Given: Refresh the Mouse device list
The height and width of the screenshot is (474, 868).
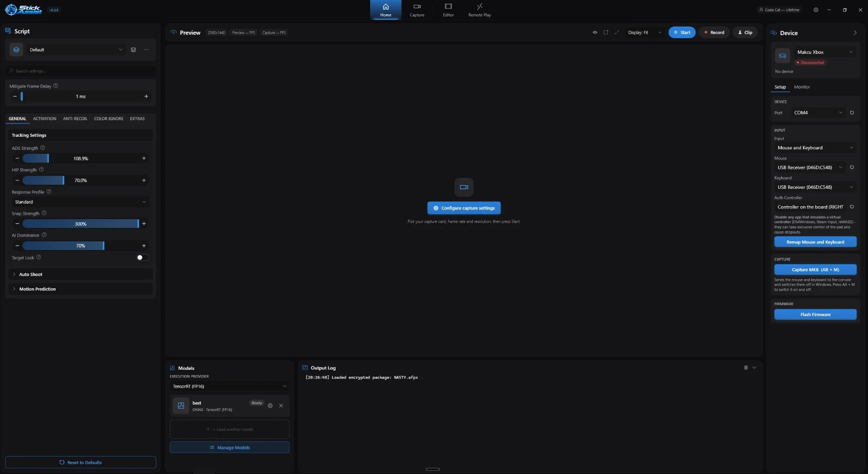Looking at the screenshot, I should pyautogui.click(x=852, y=168).
